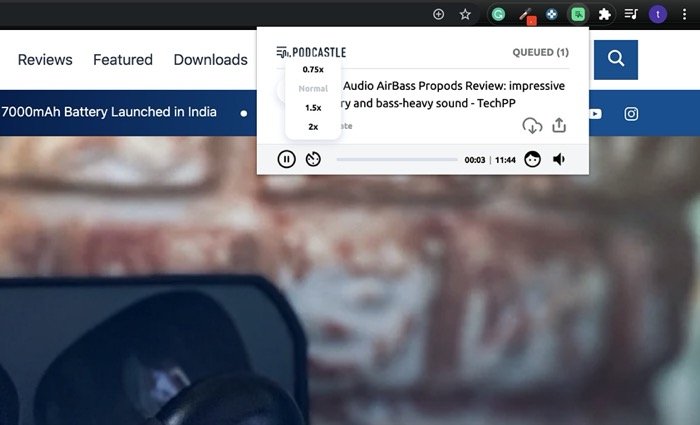This screenshot has height=425, width=700.
Task: Go to the Featured section
Action: 123,59
